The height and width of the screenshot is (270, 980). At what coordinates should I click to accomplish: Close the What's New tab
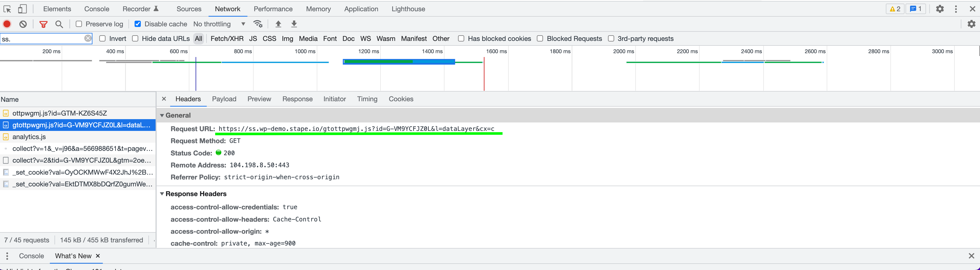pyautogui.click(x=98, y=256)
